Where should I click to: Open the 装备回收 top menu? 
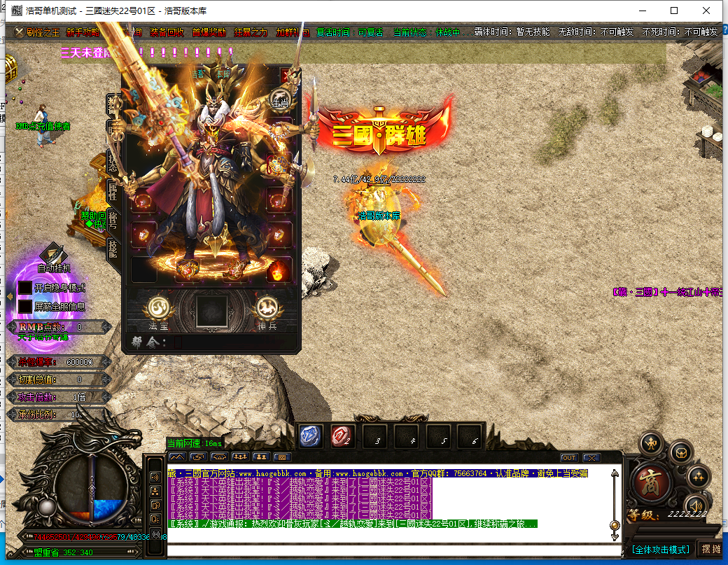167,32
